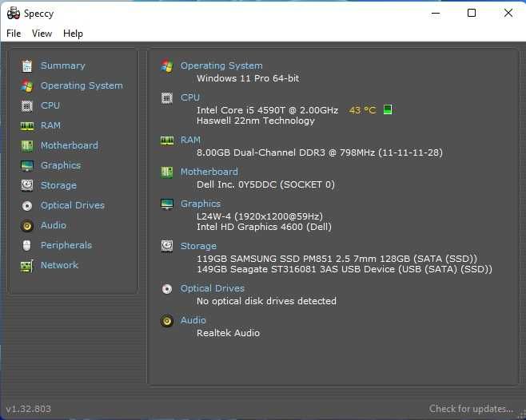The image size is (526, 420).
Task: Click Intel HD Graphics 4600 (Dell) text
Action: point(264,227)
